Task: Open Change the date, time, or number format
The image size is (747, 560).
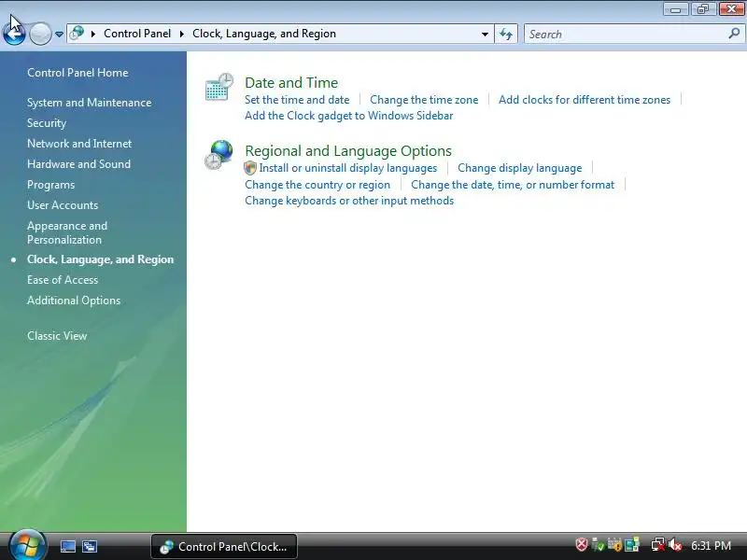Action: pos(513,185)
